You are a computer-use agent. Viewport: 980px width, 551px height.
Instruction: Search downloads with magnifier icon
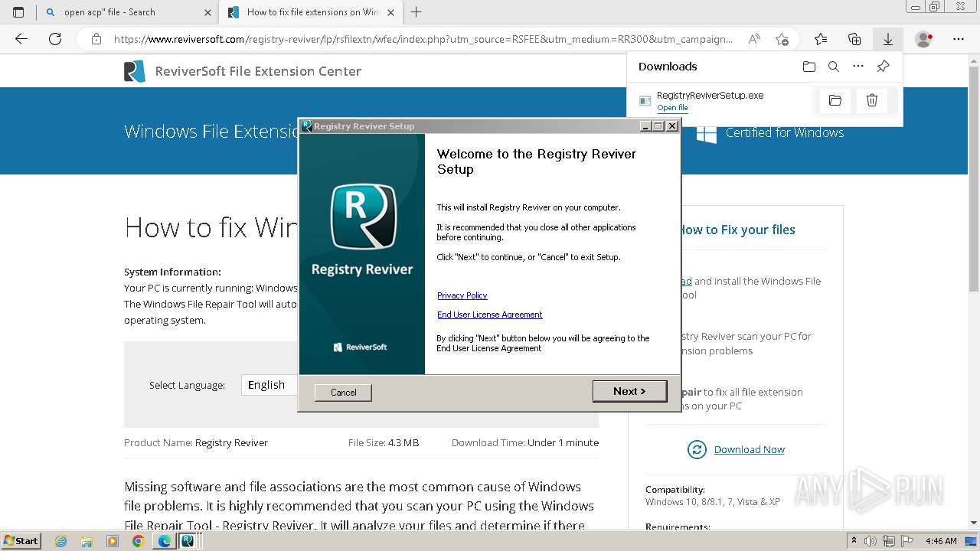[834, 67]
